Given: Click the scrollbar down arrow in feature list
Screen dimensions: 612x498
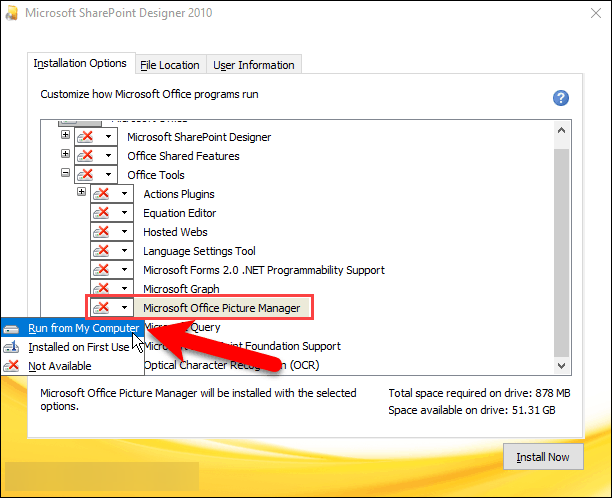Looking at the screenshot, I should (x=562, y=366).
